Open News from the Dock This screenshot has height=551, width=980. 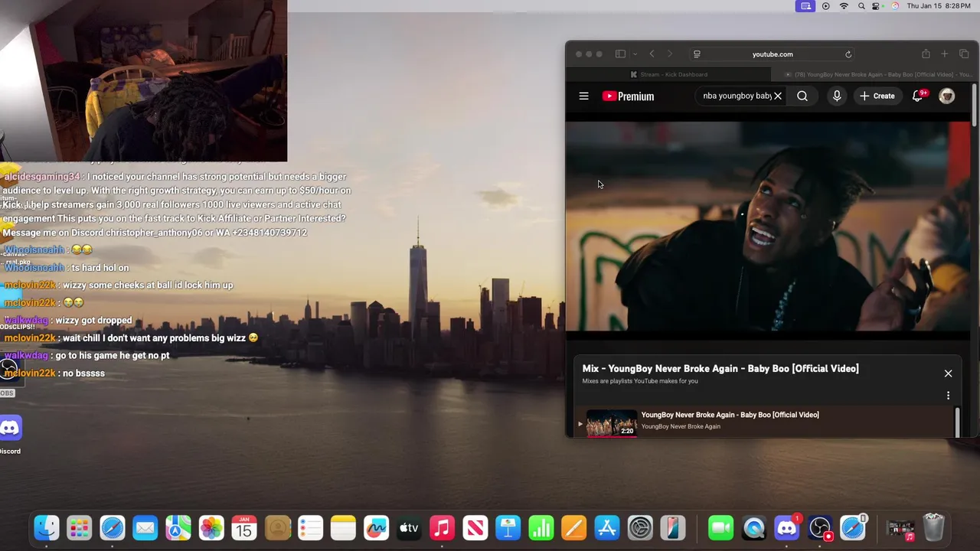coord(475,528)
